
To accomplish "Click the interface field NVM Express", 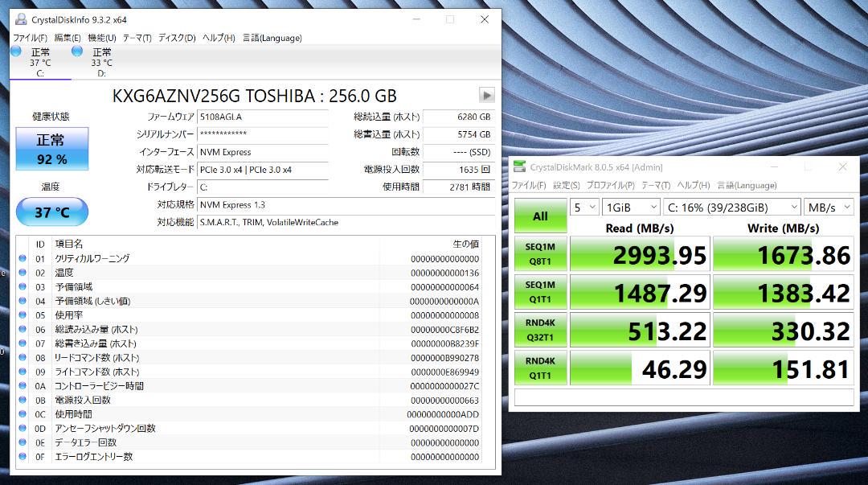I will (x=263, y=152).
